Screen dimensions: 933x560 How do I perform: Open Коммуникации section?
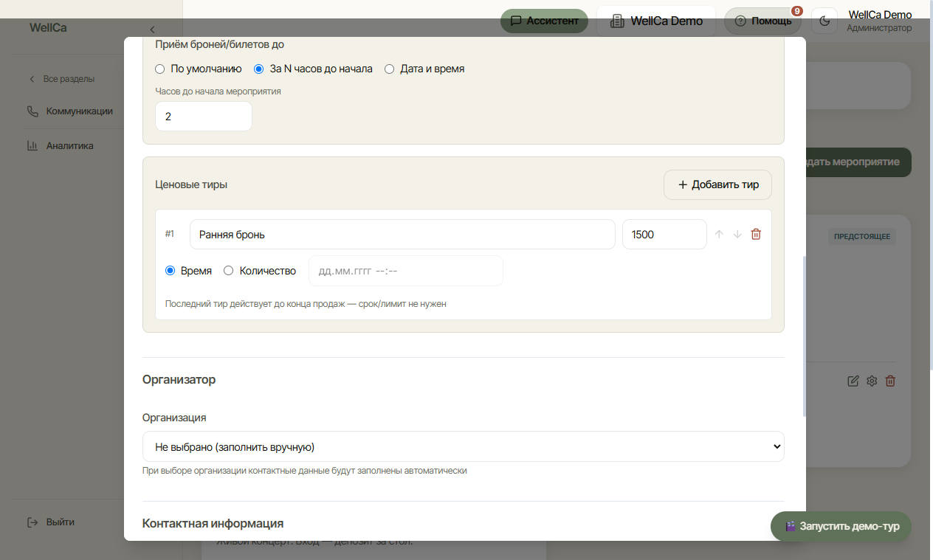[x=71, y=111]
